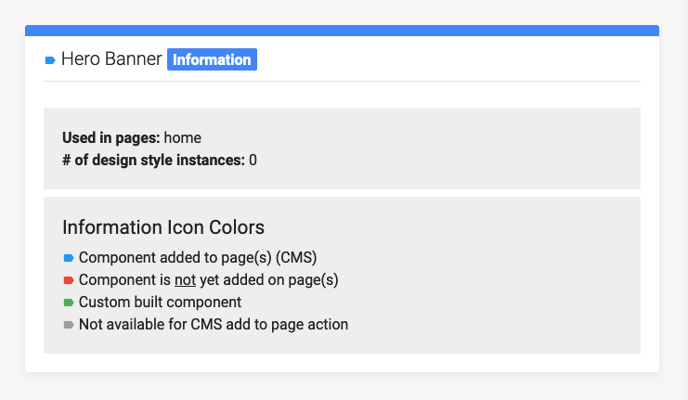688x400 pixels.
Task: Click the divider line under Hero Banner
Action: [342, 81]
